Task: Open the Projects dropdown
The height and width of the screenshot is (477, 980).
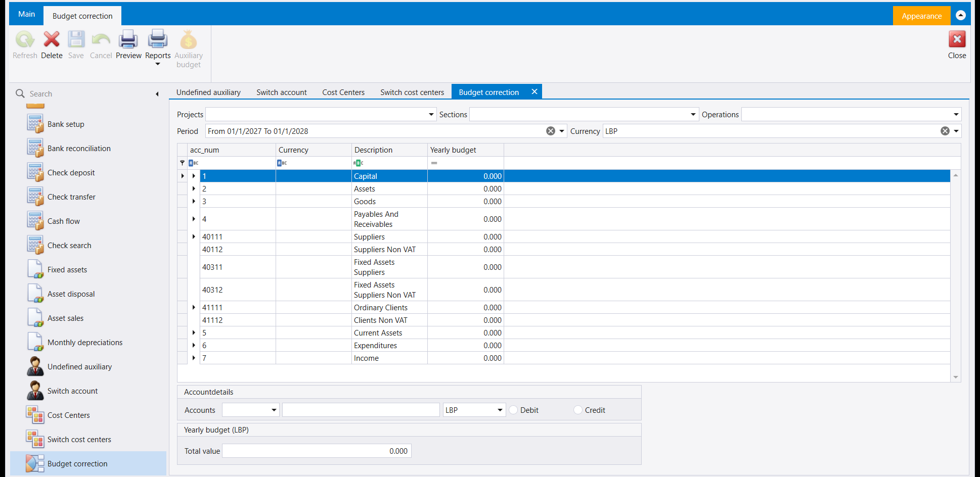Action: click(431, 115)
